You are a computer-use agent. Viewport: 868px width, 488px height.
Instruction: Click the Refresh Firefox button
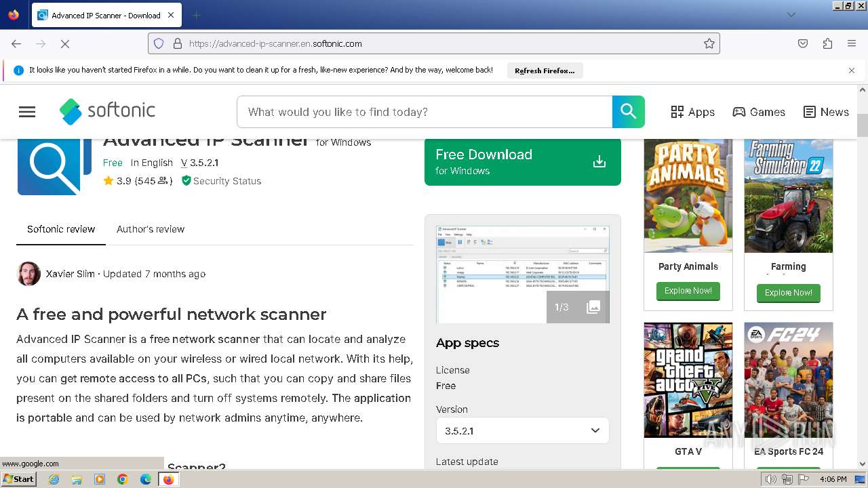[545, 70]
